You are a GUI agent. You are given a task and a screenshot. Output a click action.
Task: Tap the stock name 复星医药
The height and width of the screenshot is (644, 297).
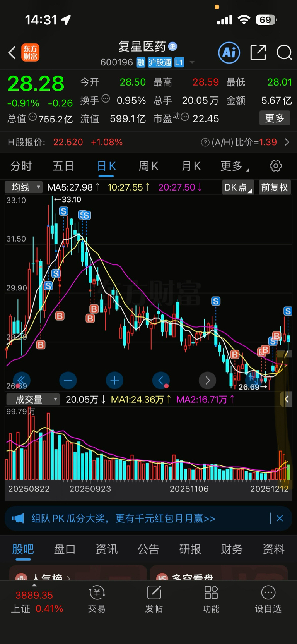click(142, 47)
